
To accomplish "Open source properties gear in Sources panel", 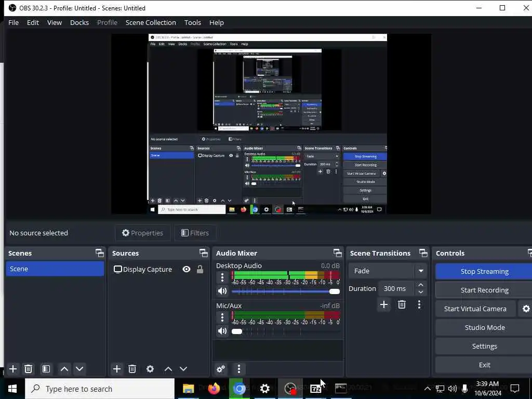I will click(150, 369).
